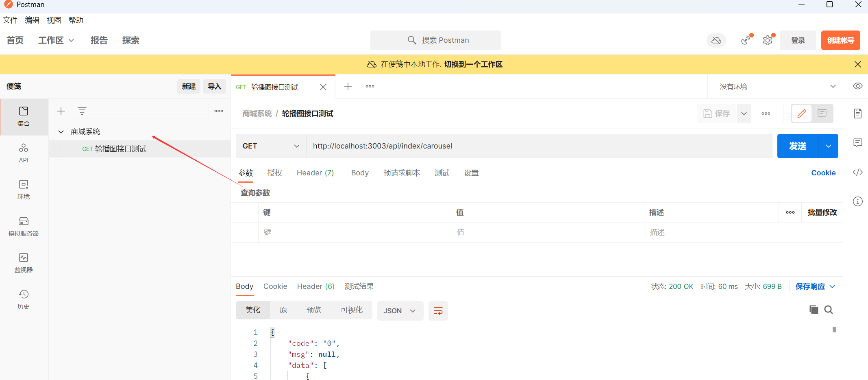The width and height of the screenshot is (868, 380).
Task: Open the Send (发送) button dropdown arrow
Action: [x=829, y=146]
